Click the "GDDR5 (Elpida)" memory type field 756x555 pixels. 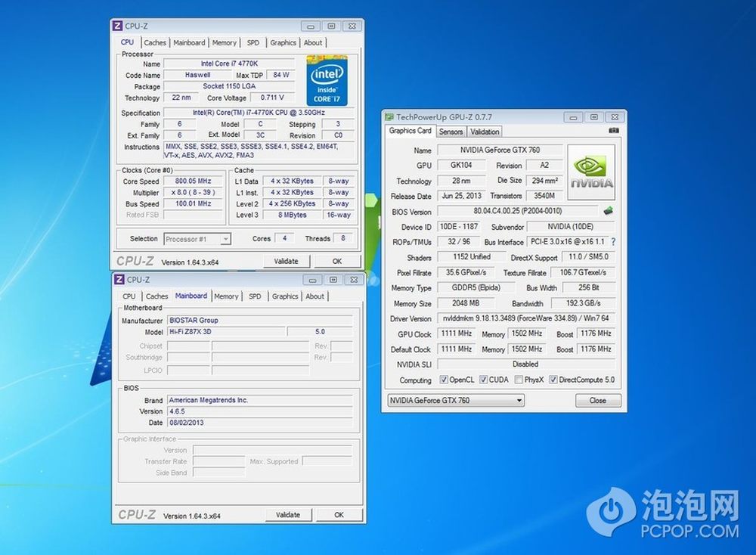[476, 287]
